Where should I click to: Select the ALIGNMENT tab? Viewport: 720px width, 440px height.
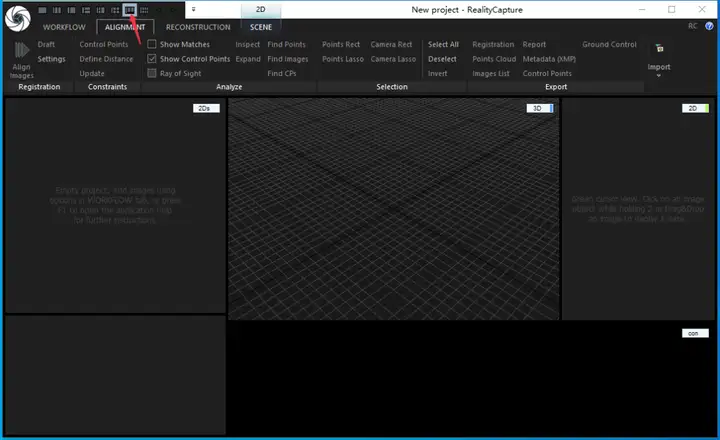point(125,27)
